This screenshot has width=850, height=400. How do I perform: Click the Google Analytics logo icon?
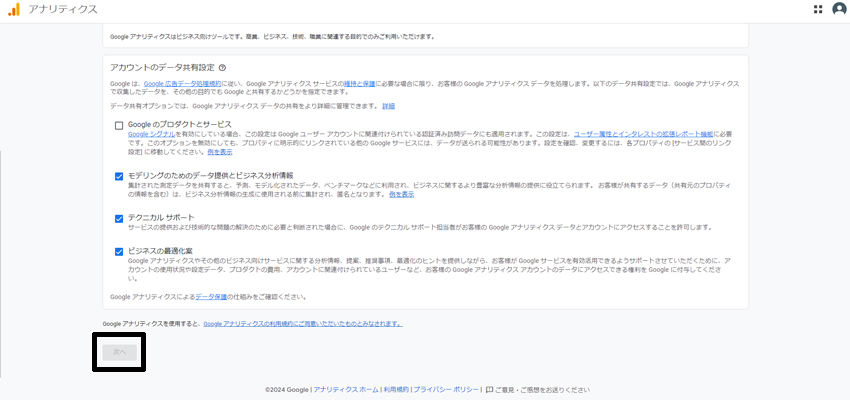(12, 9)
